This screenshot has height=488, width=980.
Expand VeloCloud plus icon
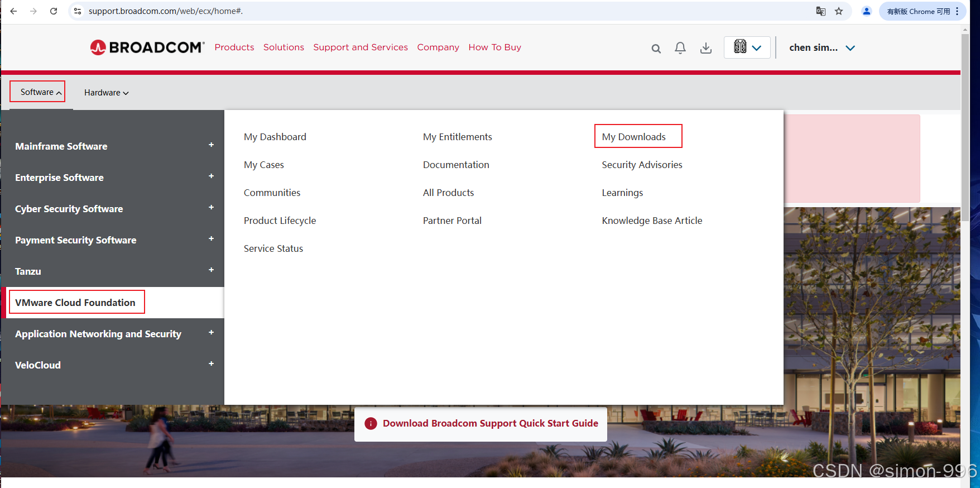click(x=212, y=364)
